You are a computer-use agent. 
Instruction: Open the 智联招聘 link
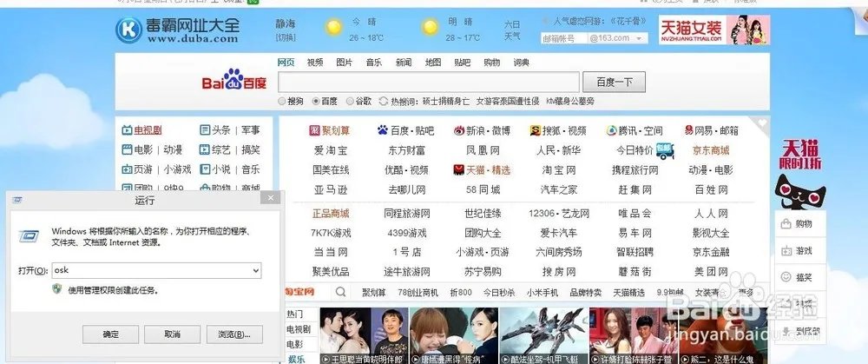(x=635, y=252)
